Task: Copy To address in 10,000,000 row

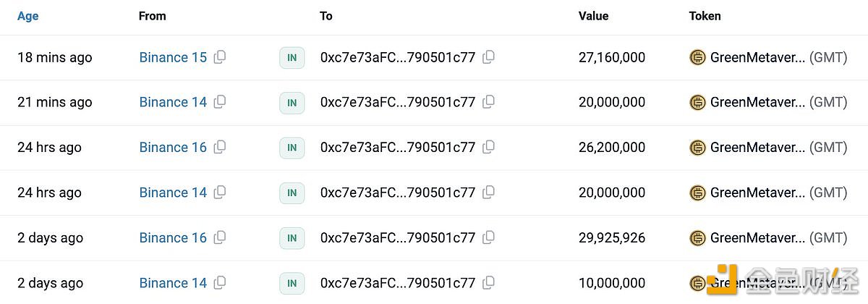Action: [x=488, y=283]
